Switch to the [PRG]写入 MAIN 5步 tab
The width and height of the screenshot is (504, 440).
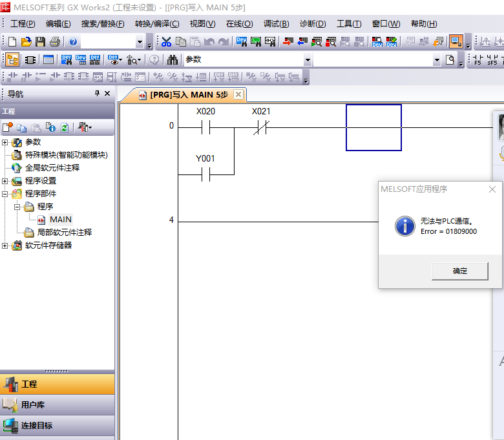point(188,95)
